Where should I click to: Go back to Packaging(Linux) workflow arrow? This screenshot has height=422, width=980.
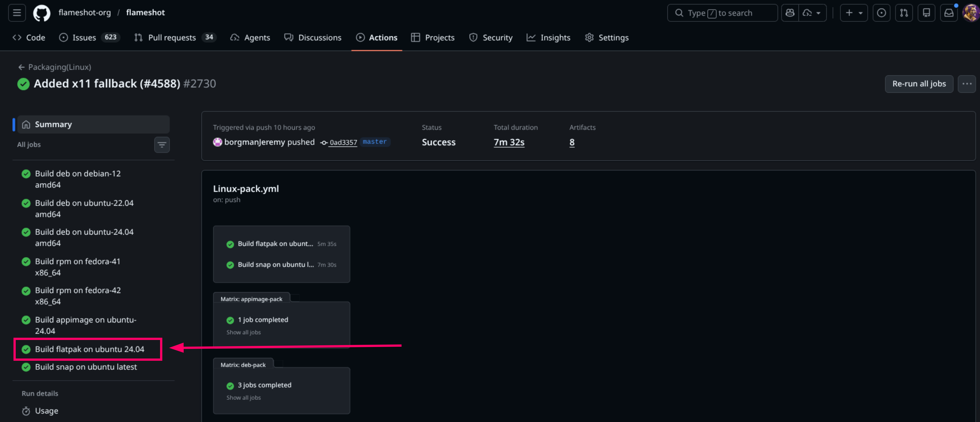tap(21, 67)
